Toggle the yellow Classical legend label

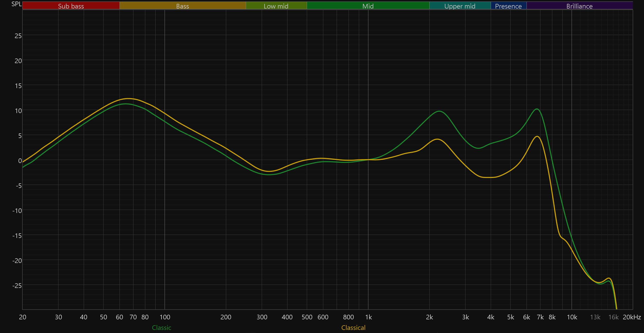point(353,328)
